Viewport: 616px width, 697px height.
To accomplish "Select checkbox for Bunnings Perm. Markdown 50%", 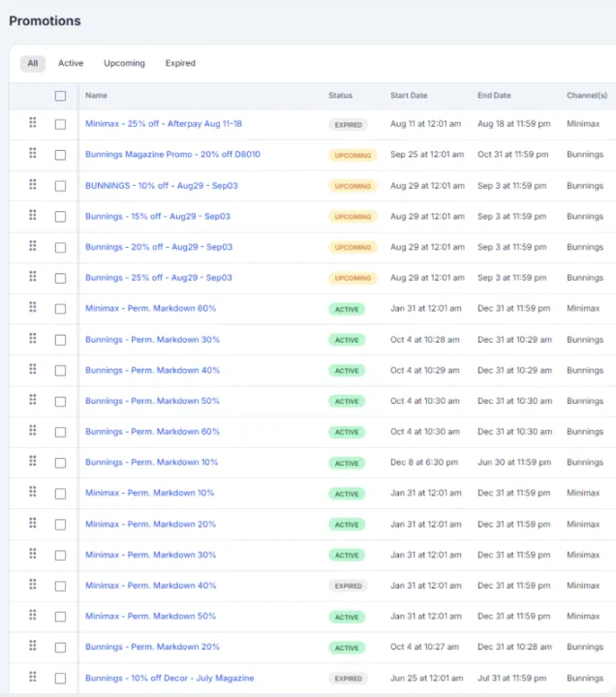I will tap(60, 402).
